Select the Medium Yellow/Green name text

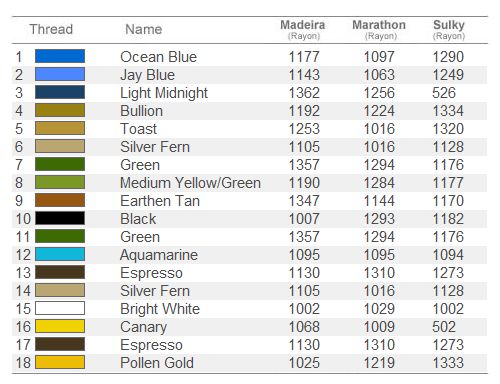click(x=190, y=183)
